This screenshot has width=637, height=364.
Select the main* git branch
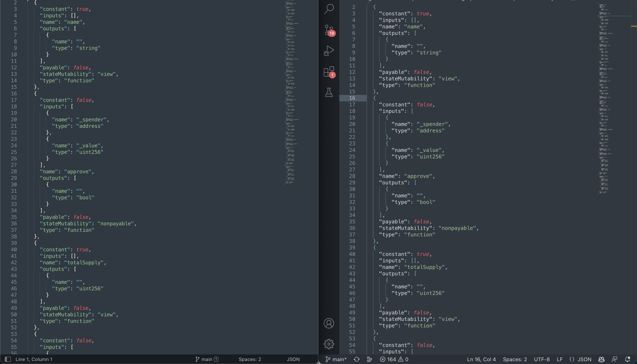(x=336, y=359)
